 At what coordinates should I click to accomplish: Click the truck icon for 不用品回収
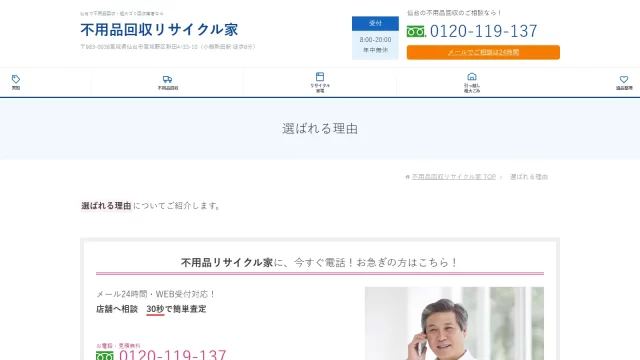pyautogui.click(x=167, y=79)
